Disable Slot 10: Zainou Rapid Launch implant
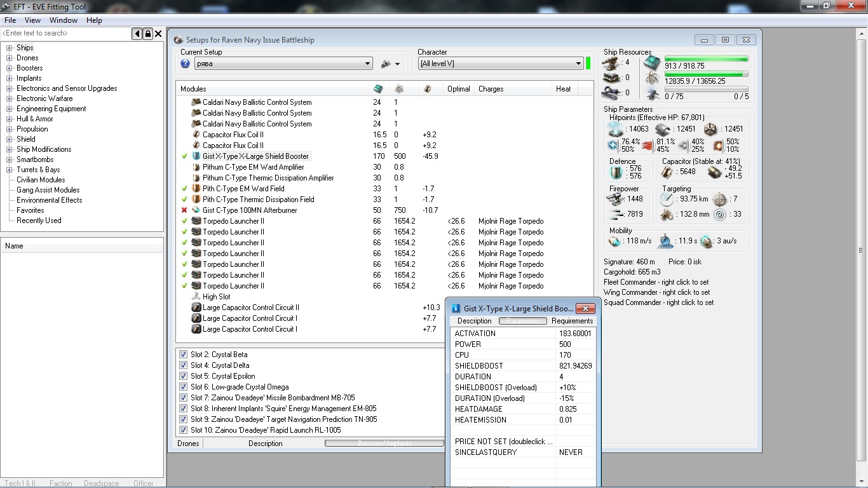 (183, 430)
